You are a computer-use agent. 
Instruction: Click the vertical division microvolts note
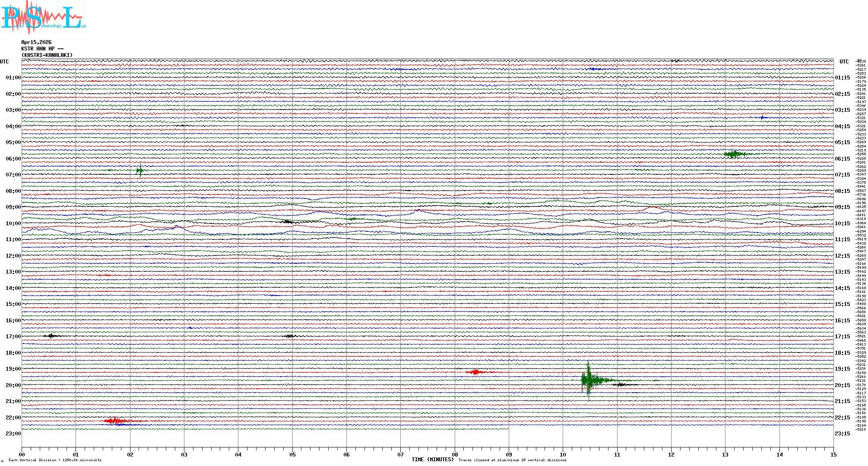[x=55, y=460]
